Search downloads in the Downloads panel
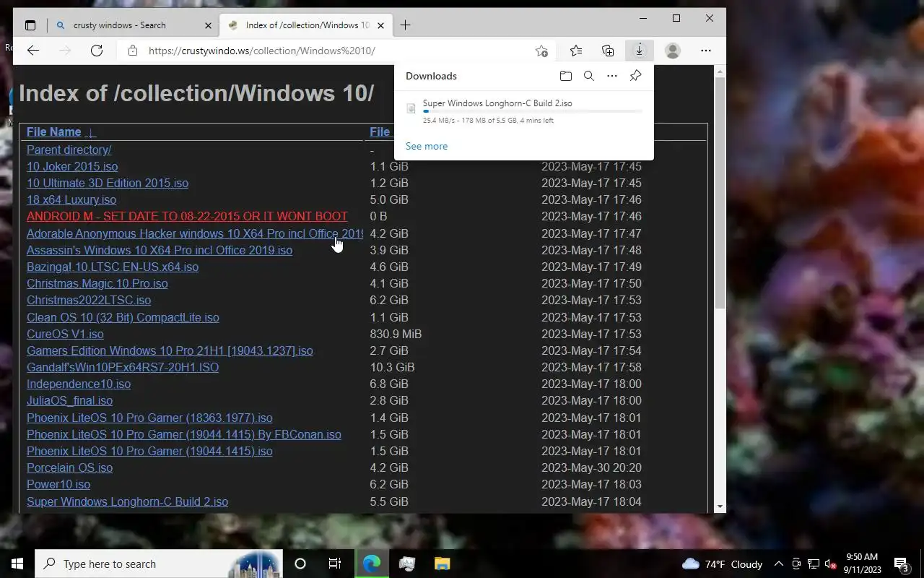Screen dimensions: 924x578 (588, 76)
